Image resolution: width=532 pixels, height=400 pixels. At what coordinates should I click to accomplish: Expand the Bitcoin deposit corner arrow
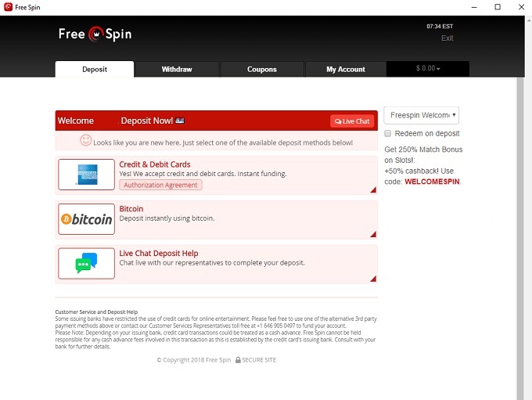click(x=373, y=234)
